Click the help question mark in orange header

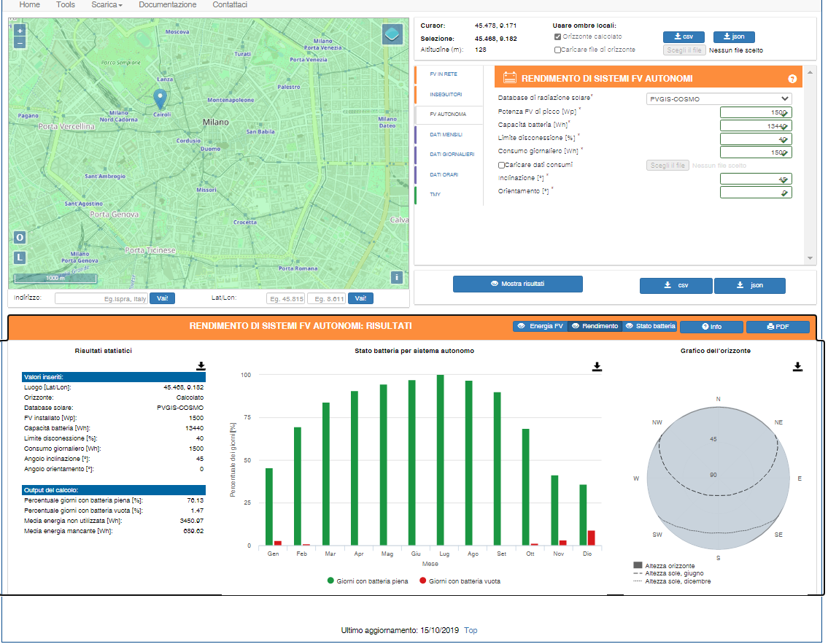[x=792, y=79]
